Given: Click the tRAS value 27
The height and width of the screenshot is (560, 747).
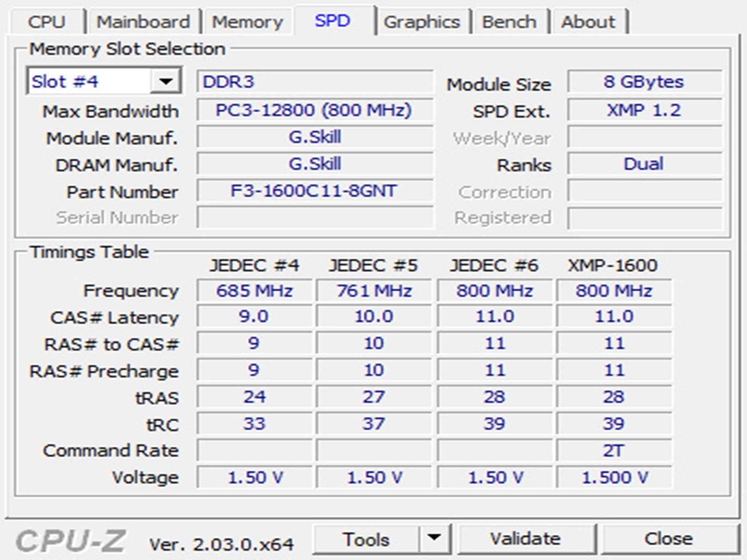Looking at the screenshot, I should [374, 397].
